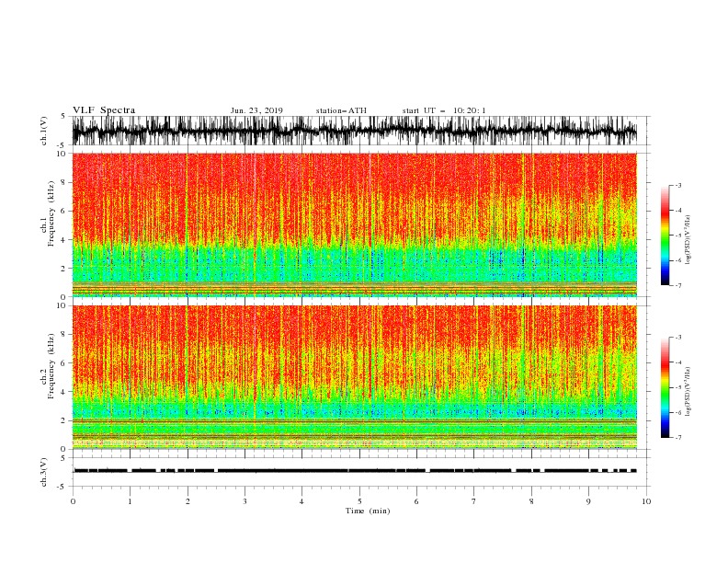This screenshot has height=563, width=728.
Task: Click the upper ch.1 PSD color scale bar
Action: 665,236
